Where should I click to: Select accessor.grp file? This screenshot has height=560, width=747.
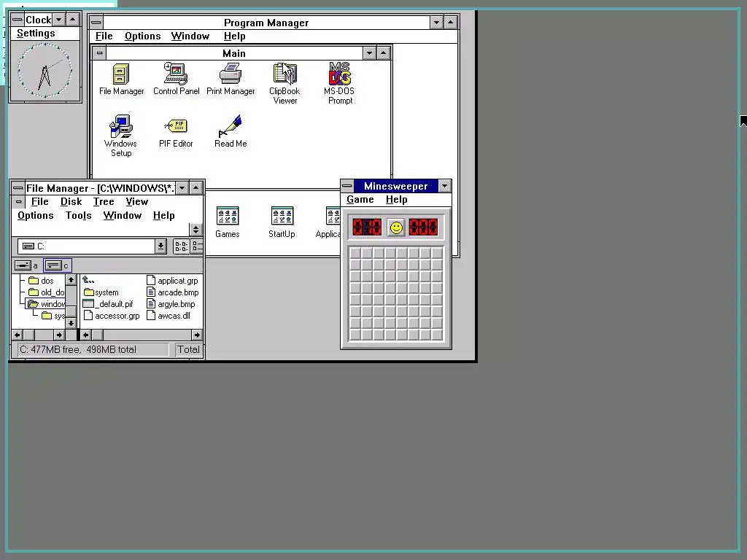(112, 316)
